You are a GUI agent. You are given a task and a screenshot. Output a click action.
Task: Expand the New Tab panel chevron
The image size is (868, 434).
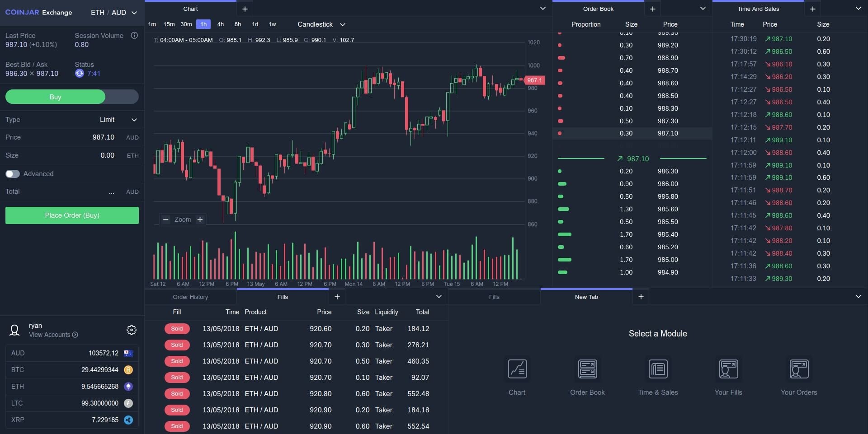point(858,297)
